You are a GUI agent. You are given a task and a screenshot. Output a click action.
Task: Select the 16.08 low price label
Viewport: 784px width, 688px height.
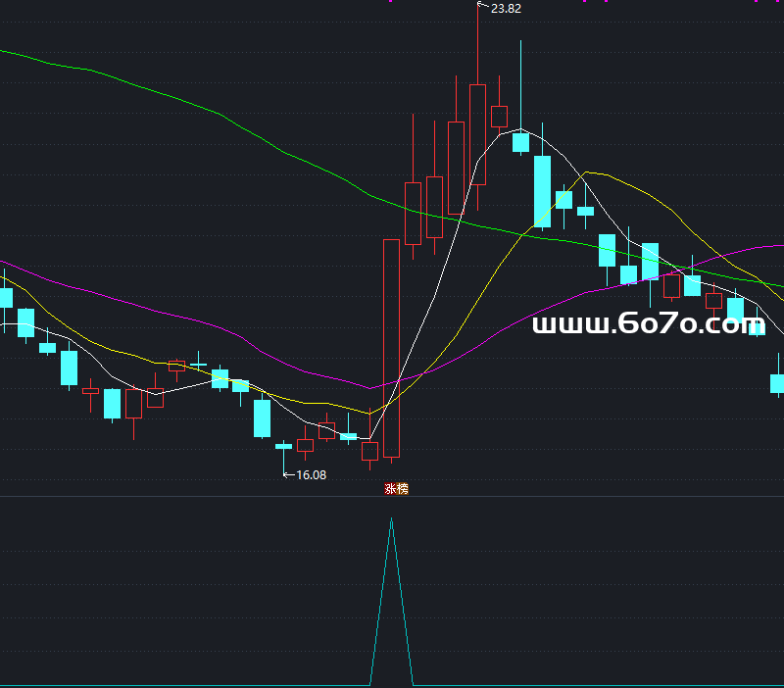[311, 475]
